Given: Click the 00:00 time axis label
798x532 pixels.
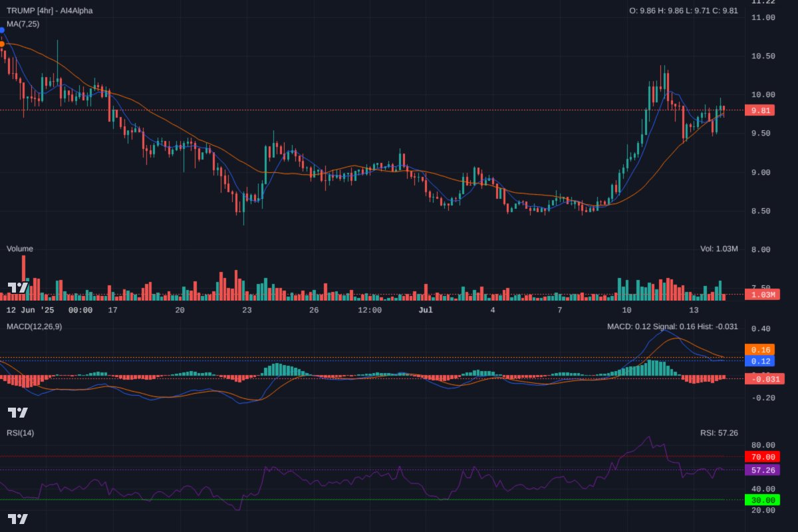Looking at the screenshot, I should [80, 310].
